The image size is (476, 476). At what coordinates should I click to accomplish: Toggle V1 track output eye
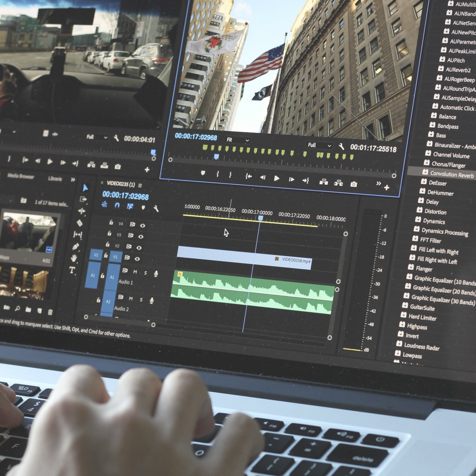pos(137,259)
